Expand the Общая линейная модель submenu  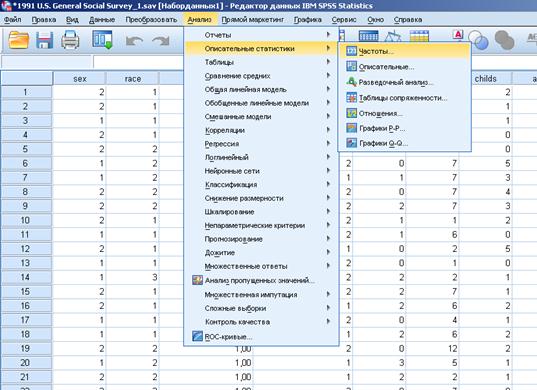pos(261,89)
